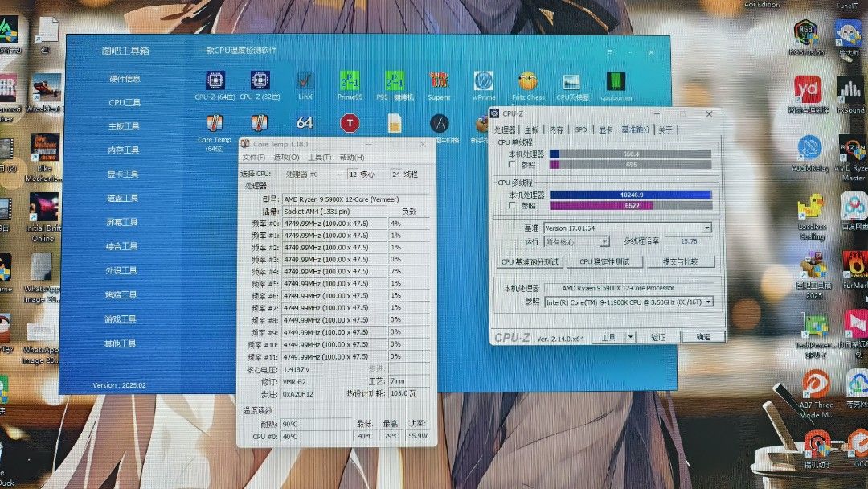This screenshot has width=868, height=489.
Task: Click 型号 field AMD Ryzen 9 5900X
Action: click(356, 199)
